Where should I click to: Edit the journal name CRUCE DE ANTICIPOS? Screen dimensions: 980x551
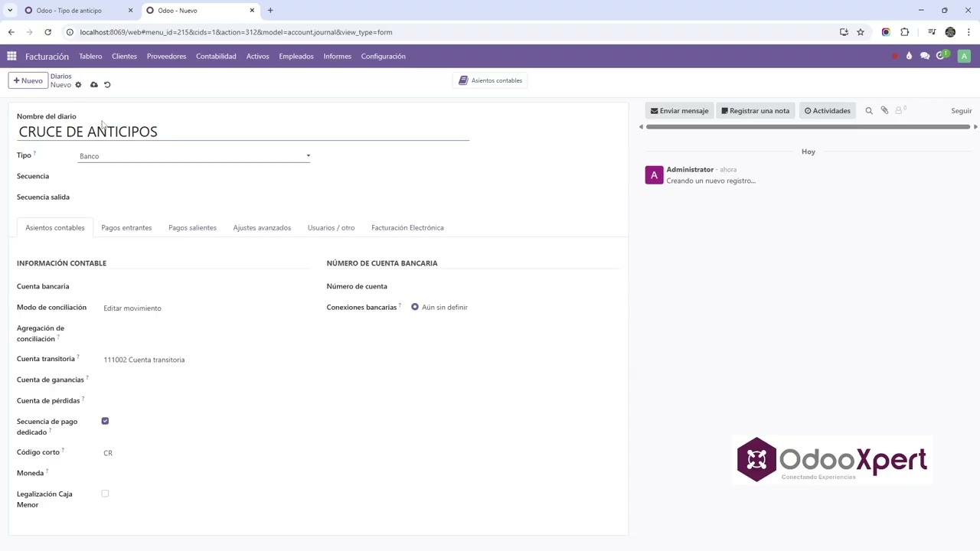(243, 132)
